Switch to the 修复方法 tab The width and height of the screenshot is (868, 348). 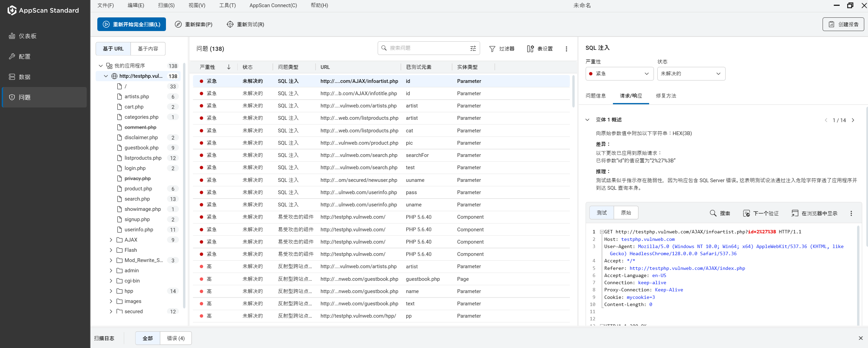(x=666, y=96)
